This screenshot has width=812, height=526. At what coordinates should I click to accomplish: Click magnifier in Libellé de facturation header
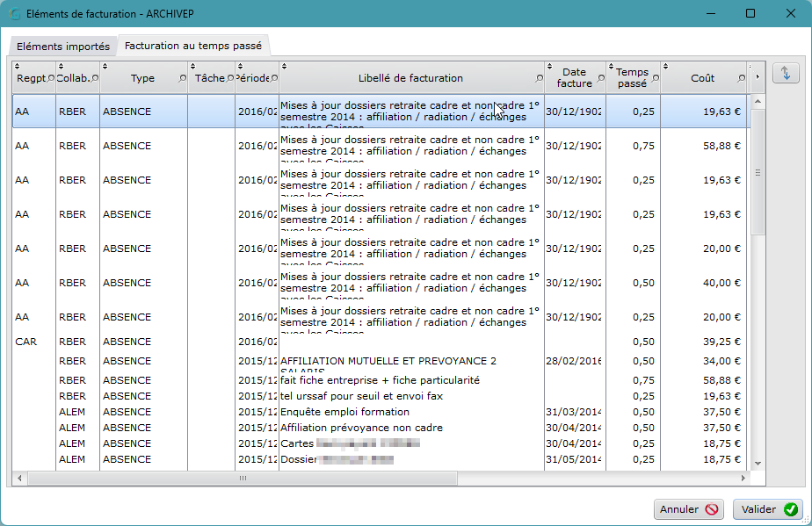tap(539, 79)
